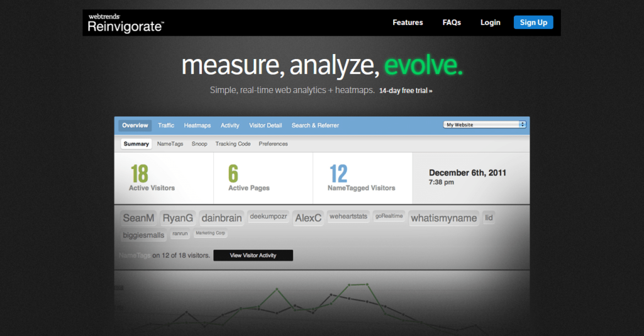Image resolution: width=644 pixels, height=336 pixels.
Task: Go to the Preferences sub-tab
Action: [273, 144]
